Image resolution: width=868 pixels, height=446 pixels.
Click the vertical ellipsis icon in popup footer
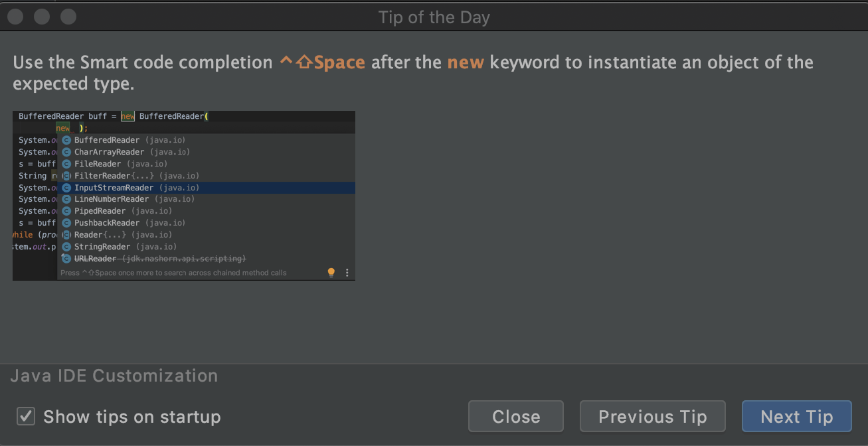click(347, 273)
